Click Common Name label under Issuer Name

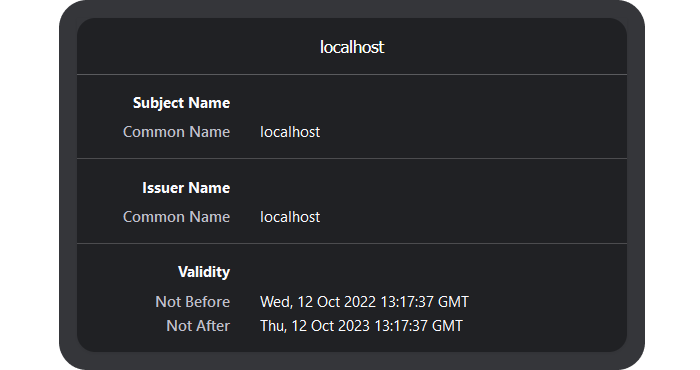tap(176, 216)
